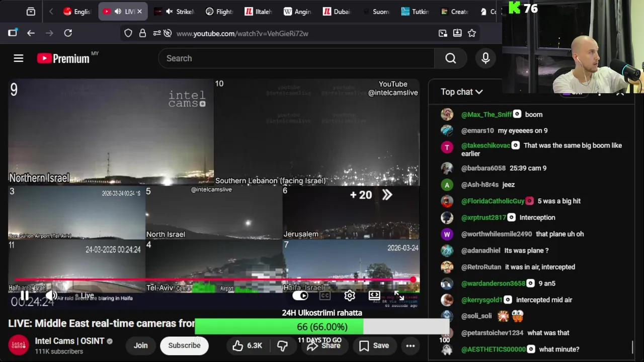Click the search magnifier button
This screenshot has height=362, width=644.
click(450, 58)
